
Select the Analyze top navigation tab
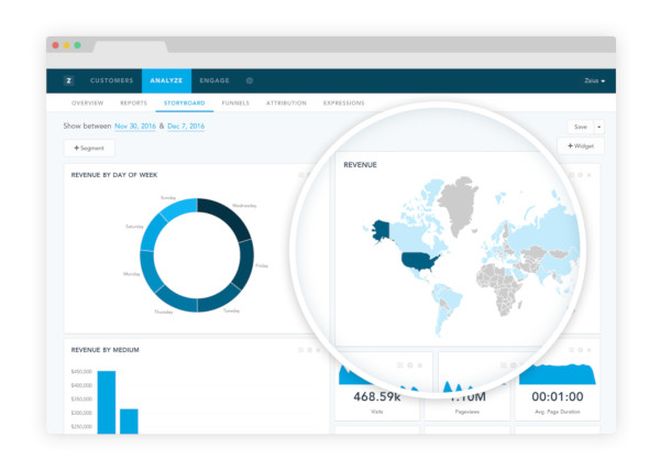[167, 80]
